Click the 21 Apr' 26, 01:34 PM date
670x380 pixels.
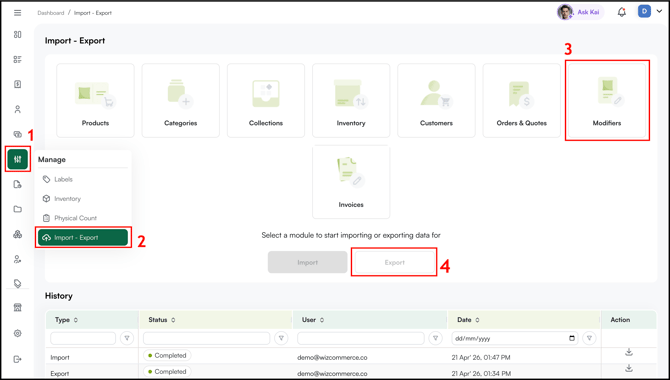pyautogui.click(x=481, y=374)
